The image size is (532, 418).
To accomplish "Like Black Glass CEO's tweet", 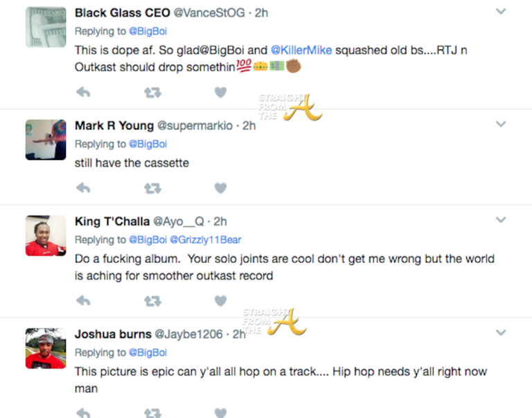I will pos(220,92).
